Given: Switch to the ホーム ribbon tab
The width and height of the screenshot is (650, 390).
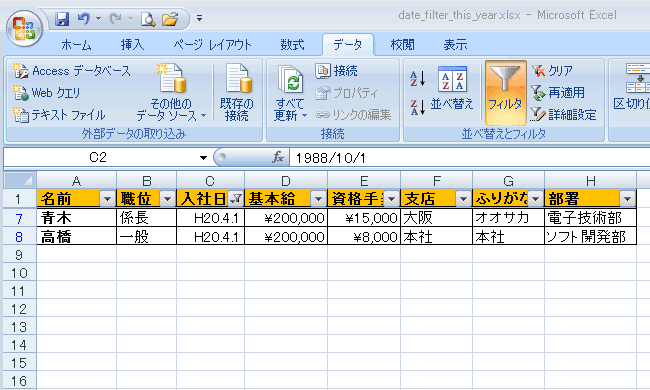Looking at the screenshot, I should click(76, 45).
